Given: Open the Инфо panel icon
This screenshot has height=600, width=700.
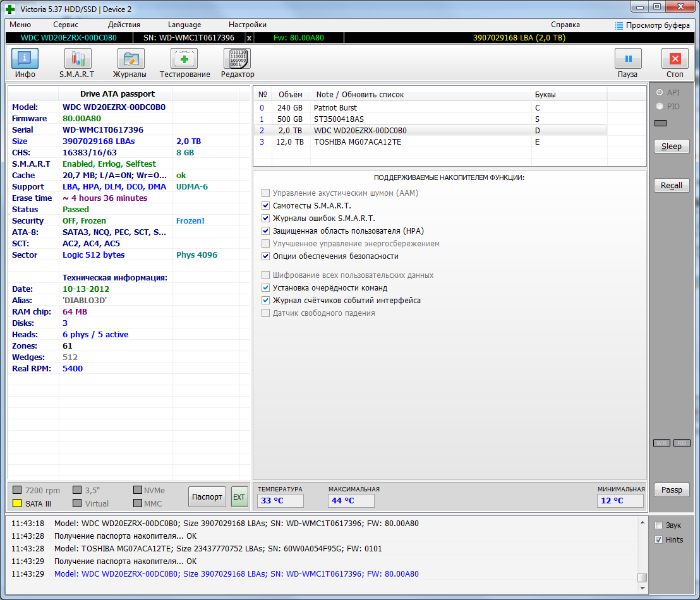Looking at the screenshot, I should pos(25,59).
